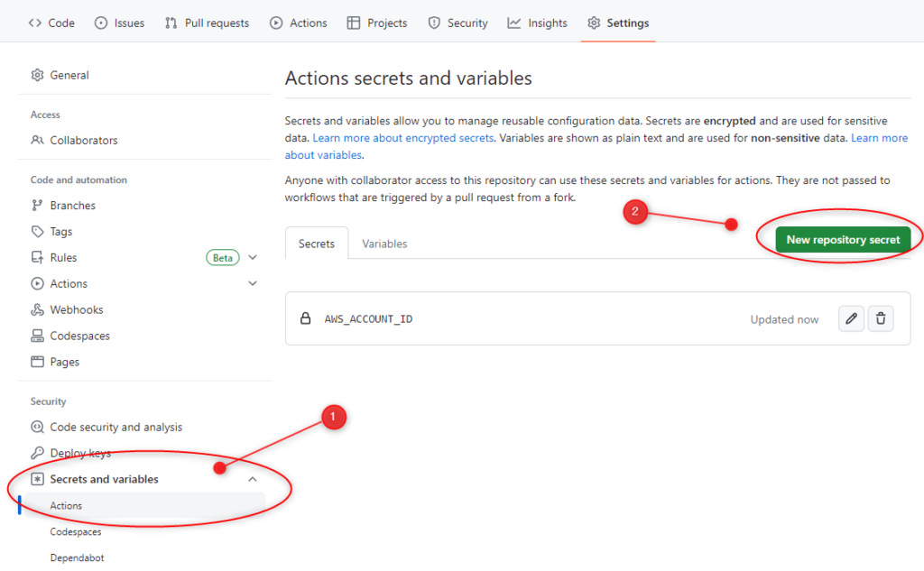
Task: Select the gear icon beside General
Action: 37,75
